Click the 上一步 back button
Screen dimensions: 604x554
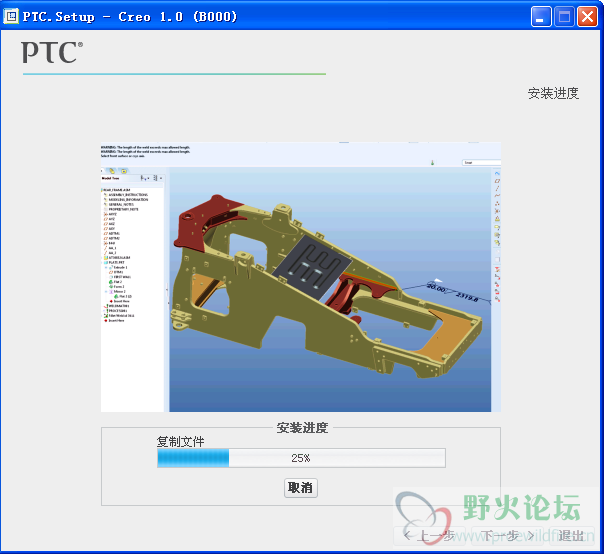429,536
